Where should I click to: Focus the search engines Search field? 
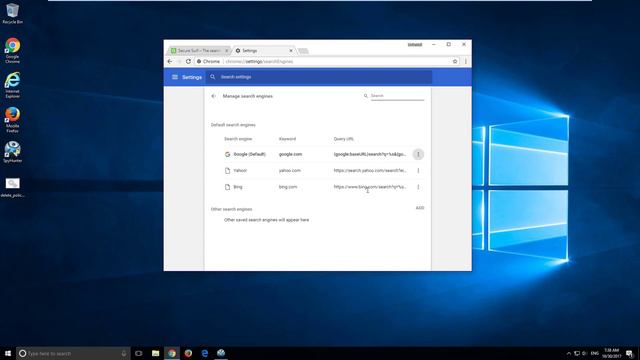tap(397, 96)
